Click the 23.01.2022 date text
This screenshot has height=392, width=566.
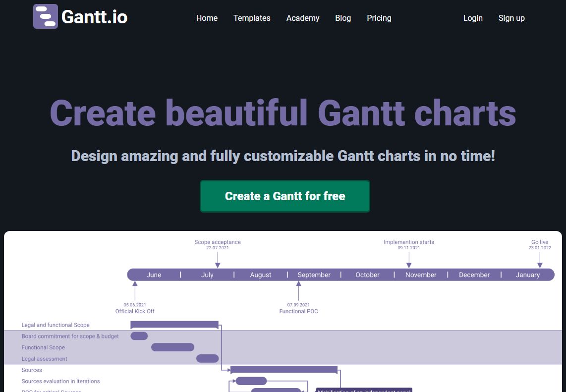(540, 248)
